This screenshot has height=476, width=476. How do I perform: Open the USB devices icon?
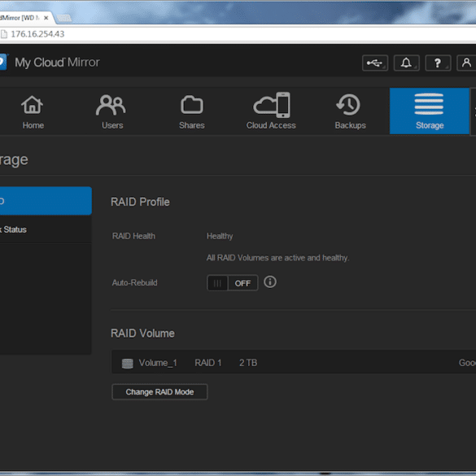[x=375, y=63]
